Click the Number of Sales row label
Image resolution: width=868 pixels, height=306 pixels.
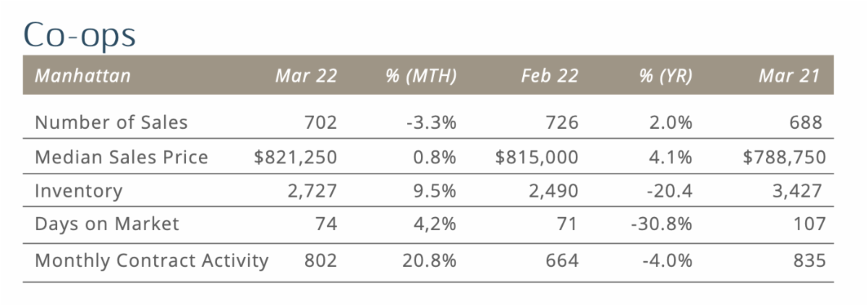click(111, 122)
